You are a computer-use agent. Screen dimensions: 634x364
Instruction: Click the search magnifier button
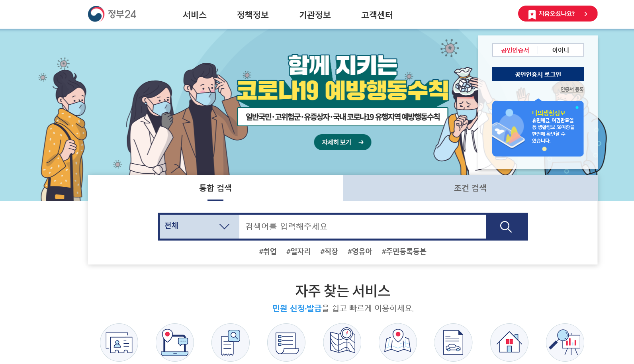click(x=506, y=227)
